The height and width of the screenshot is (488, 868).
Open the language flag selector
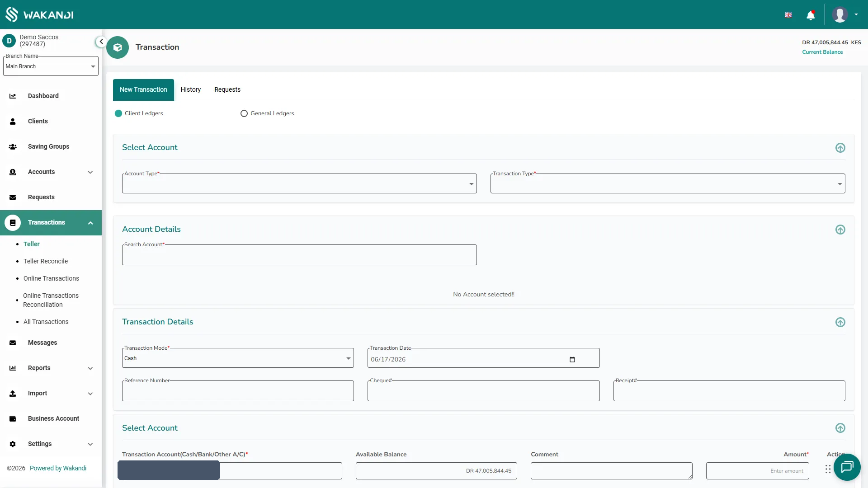click(788, 15)
